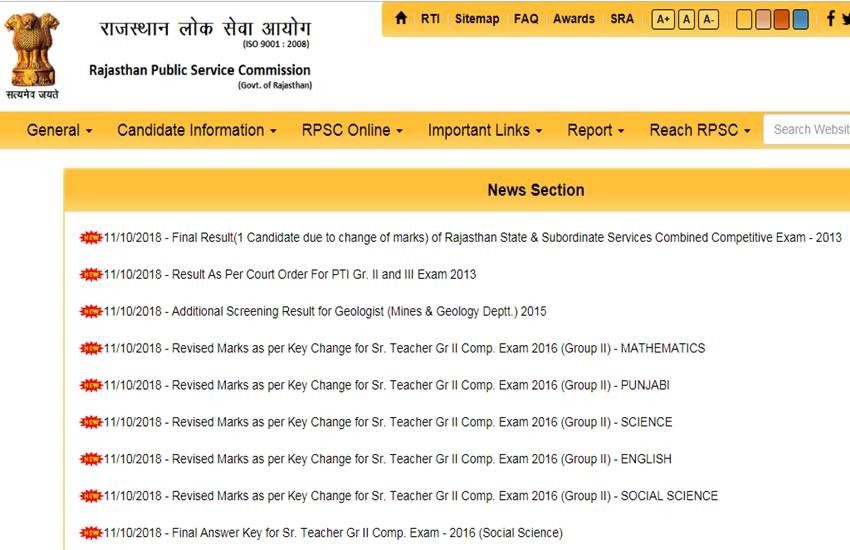Screen dimensions: 850x550
Task: Increase font size with A+ button
Action: [662, 20]
